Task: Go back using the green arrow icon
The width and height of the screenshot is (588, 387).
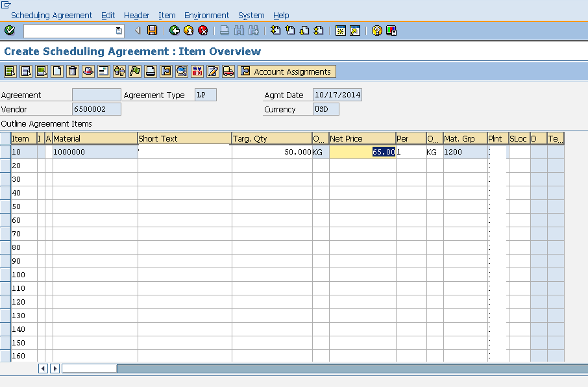Action: pos(175,31)
